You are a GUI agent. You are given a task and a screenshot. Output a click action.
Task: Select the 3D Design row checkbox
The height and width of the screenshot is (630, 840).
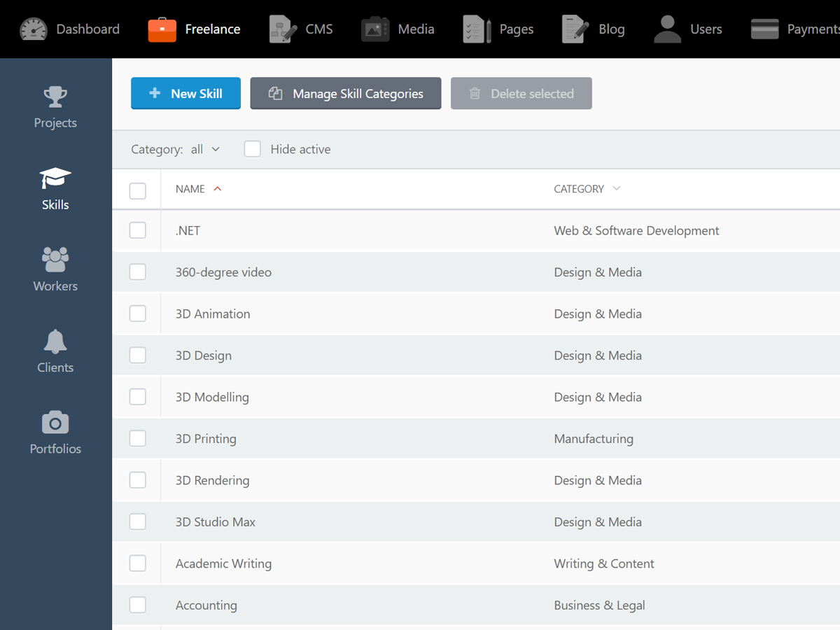pyautogui.click(x=138, y=355)
